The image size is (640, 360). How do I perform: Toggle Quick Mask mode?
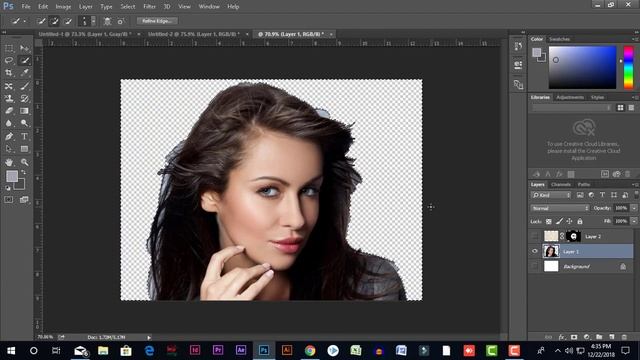pyautogui.click(x=9, y=200)
